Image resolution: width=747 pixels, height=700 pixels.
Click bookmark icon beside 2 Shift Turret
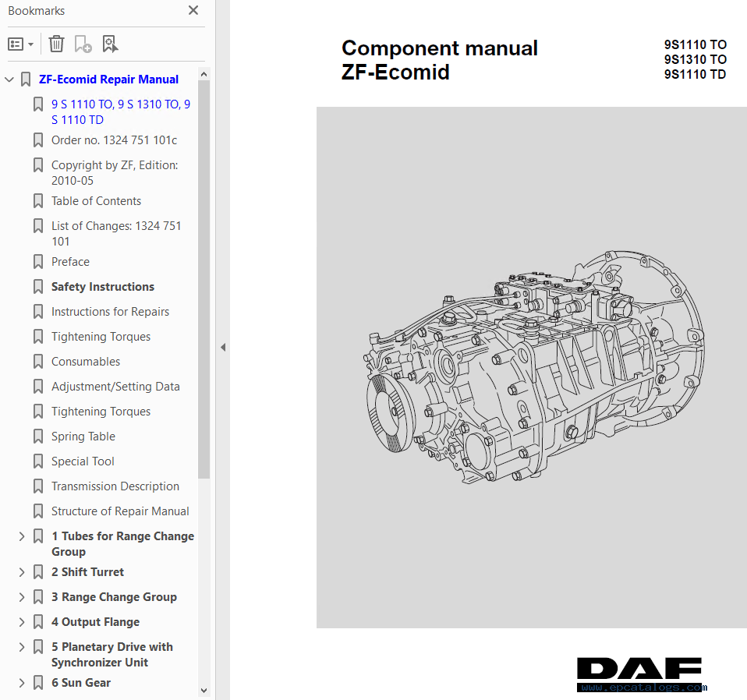click(x=38, y=572)
